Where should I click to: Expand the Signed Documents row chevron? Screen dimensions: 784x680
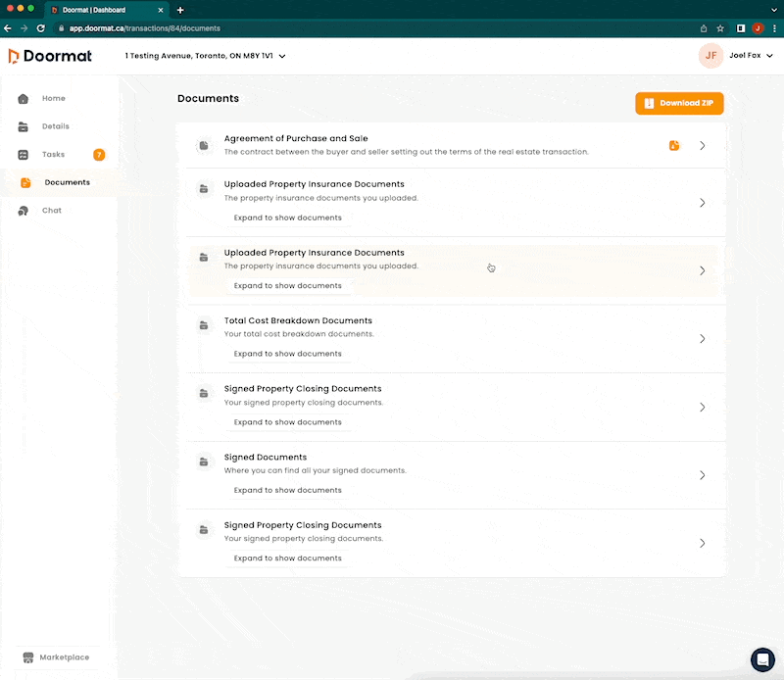(x=702, y=475)
